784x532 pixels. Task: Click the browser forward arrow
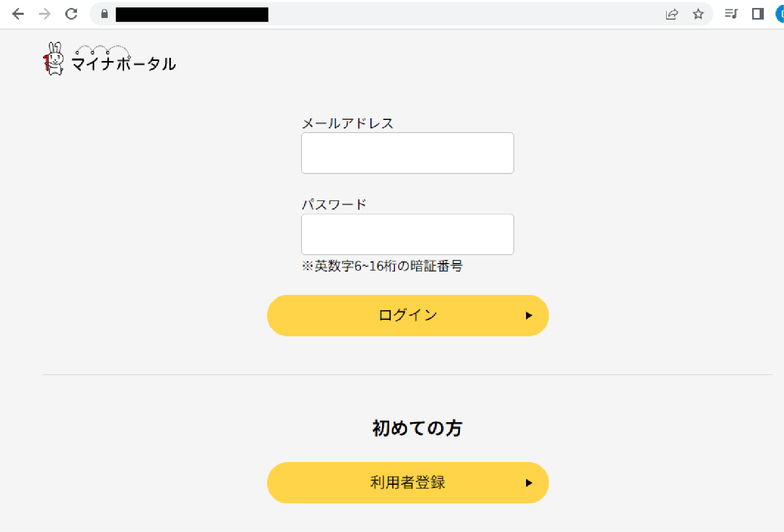45,14
